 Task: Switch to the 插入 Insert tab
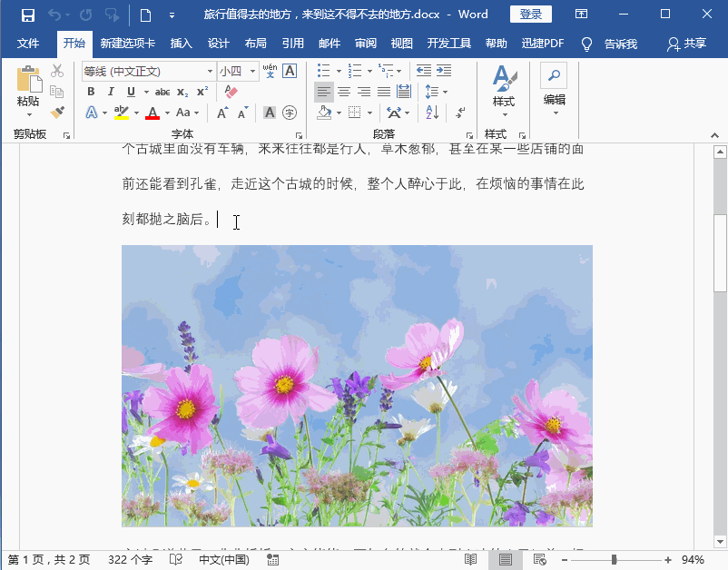tap(181, 44)
